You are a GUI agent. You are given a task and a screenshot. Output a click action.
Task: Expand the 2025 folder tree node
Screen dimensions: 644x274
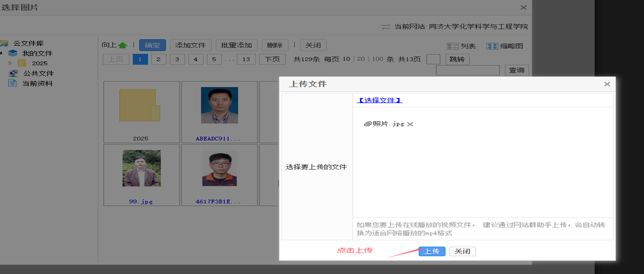(x=11, y=63)
